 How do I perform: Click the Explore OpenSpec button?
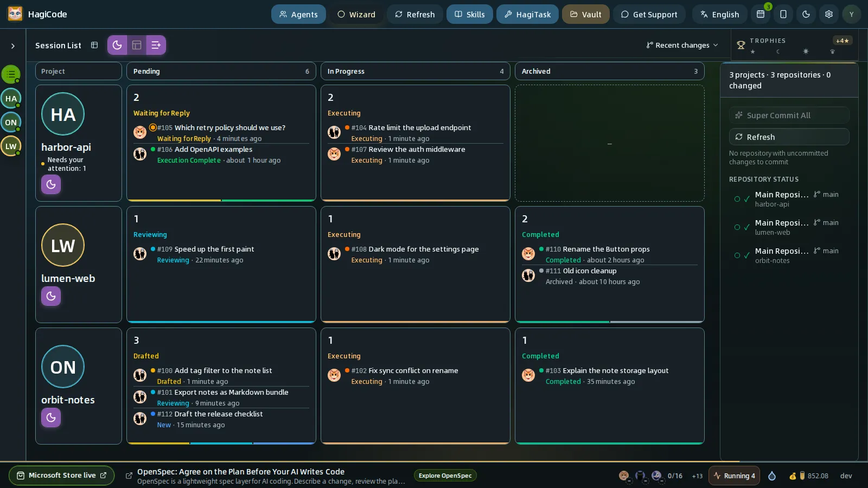pos(445,476)
